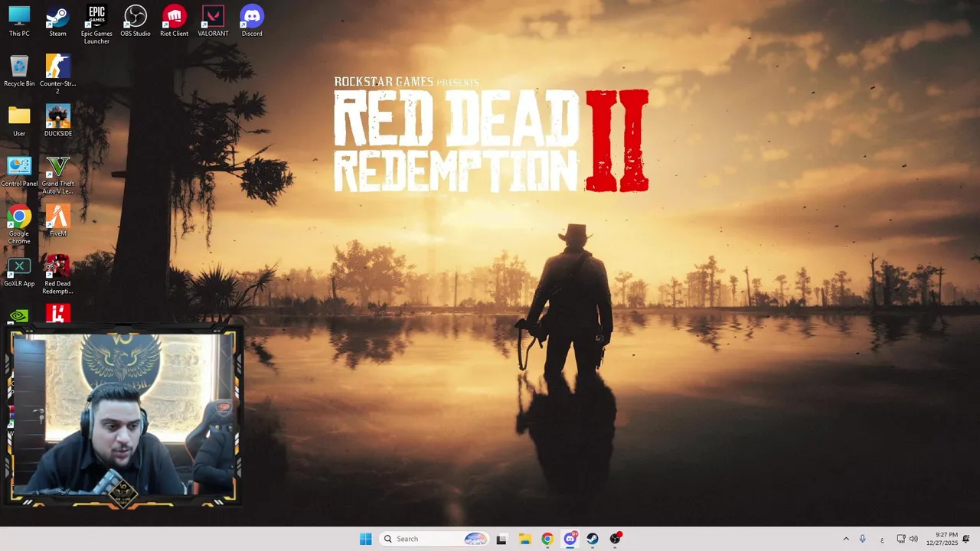The height and width of the screenshot is (551, 980).
Task: Open File Explorer from the taskbar
Action: coord(524,539)
